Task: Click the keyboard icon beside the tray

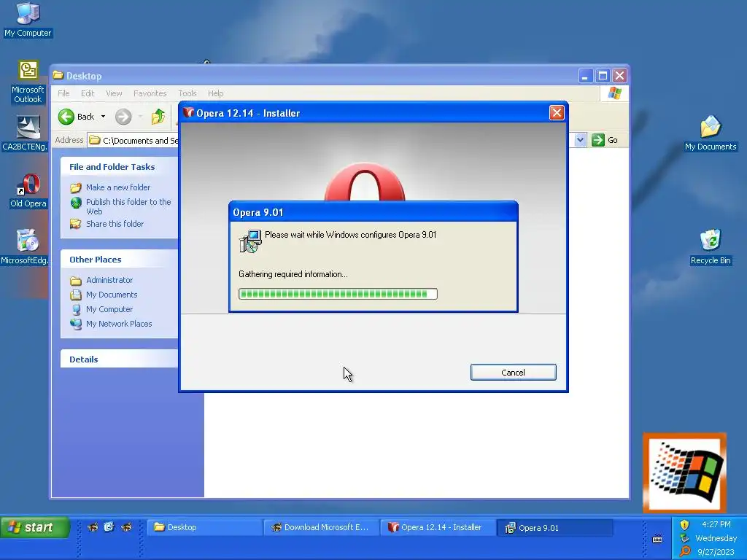Action: (657, 540)
